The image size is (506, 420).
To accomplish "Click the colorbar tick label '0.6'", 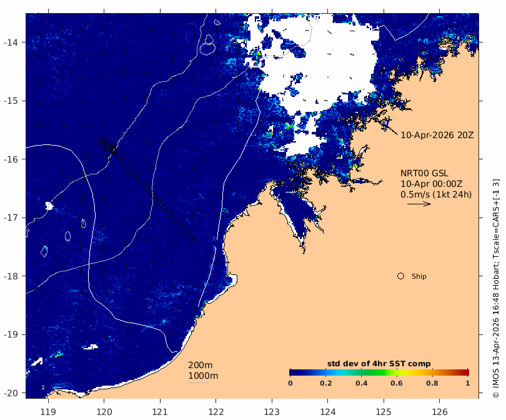I will coord(397,383).
